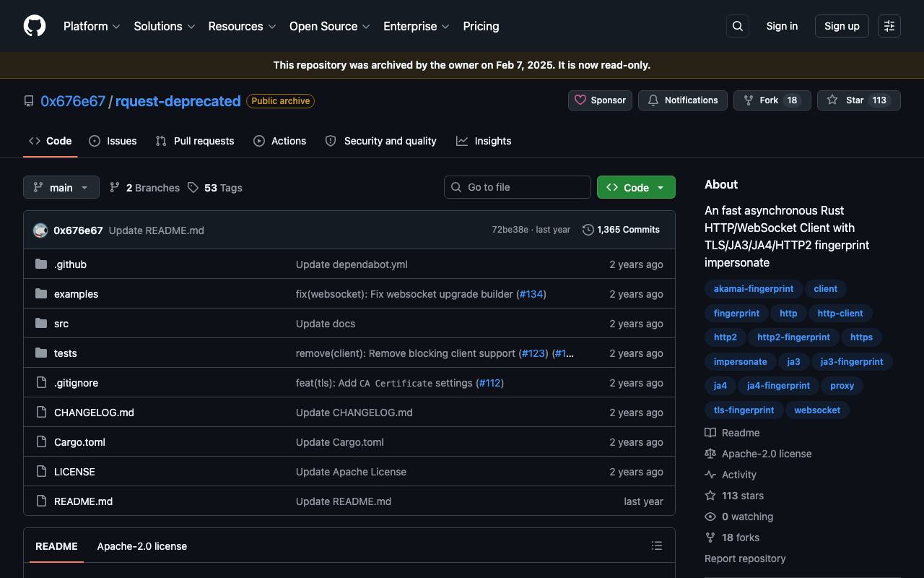Open the GitHub homepage logo
The height and width of the screenshot is (578, 924).
[x=35, y=26]
